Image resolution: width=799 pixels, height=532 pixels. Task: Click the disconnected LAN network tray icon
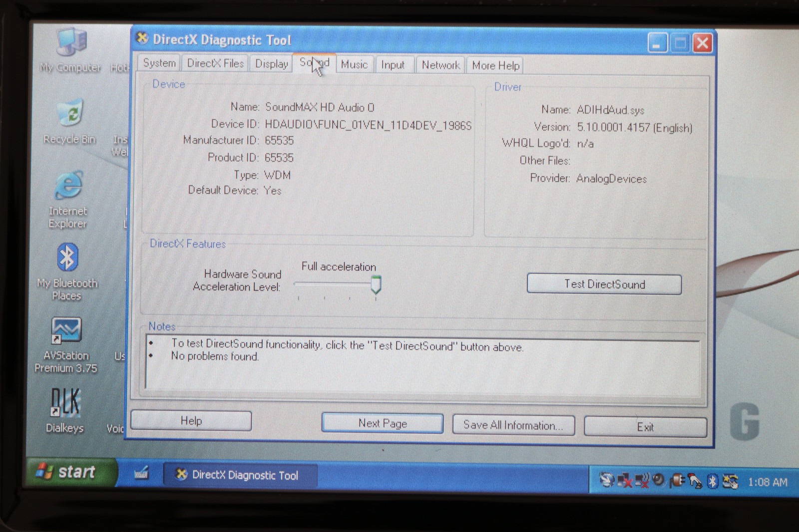tap(624, 481)
